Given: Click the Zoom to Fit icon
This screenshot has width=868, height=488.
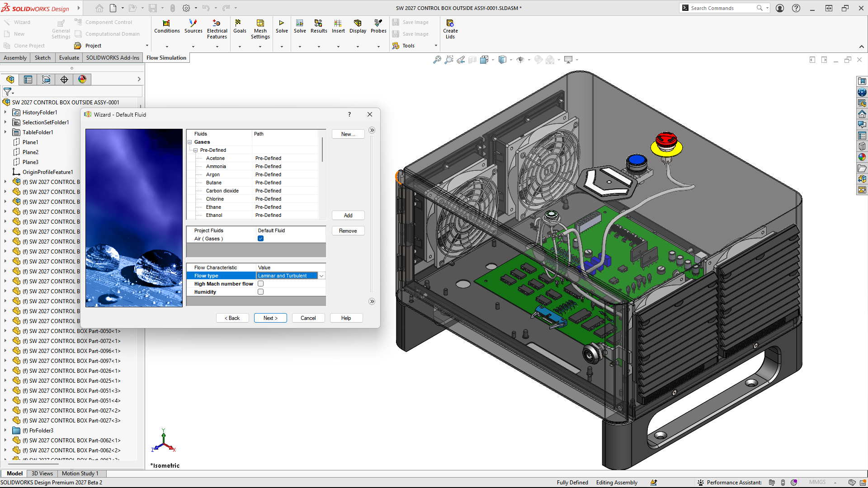Looking at the screenshot, I should coord(437,60).
